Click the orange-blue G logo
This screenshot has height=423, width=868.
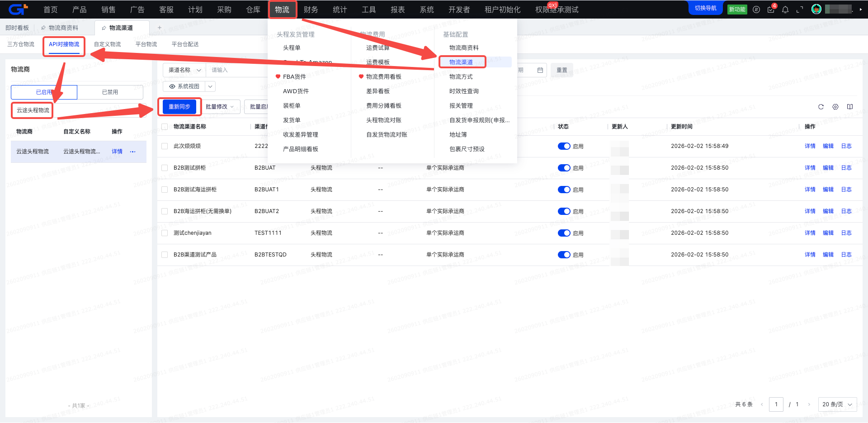[18, 9]
